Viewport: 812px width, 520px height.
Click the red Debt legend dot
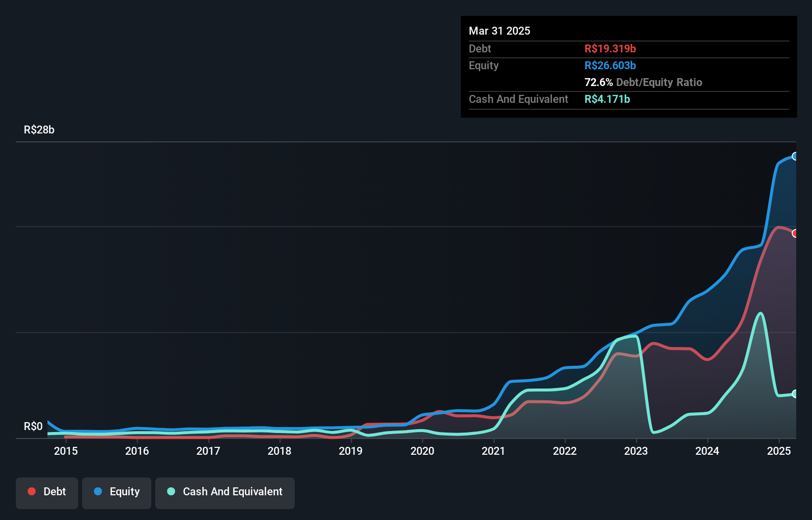point(32,491)
